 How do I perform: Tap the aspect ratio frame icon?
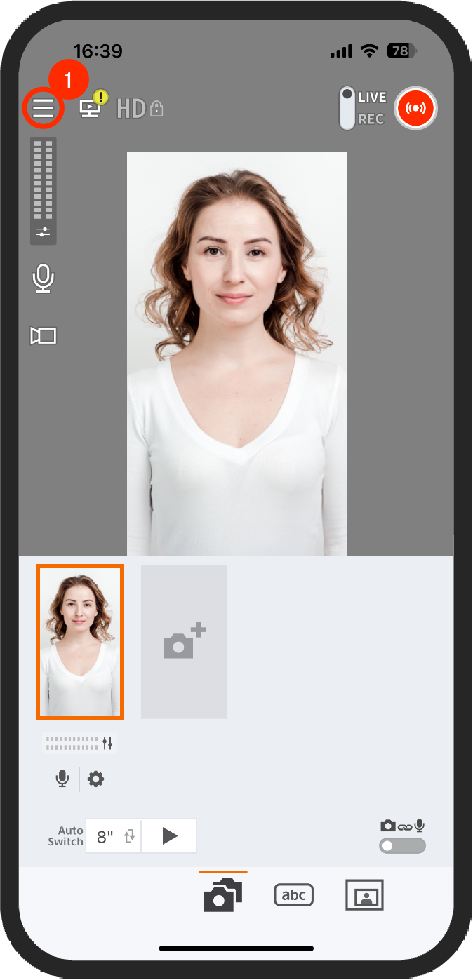44,336
